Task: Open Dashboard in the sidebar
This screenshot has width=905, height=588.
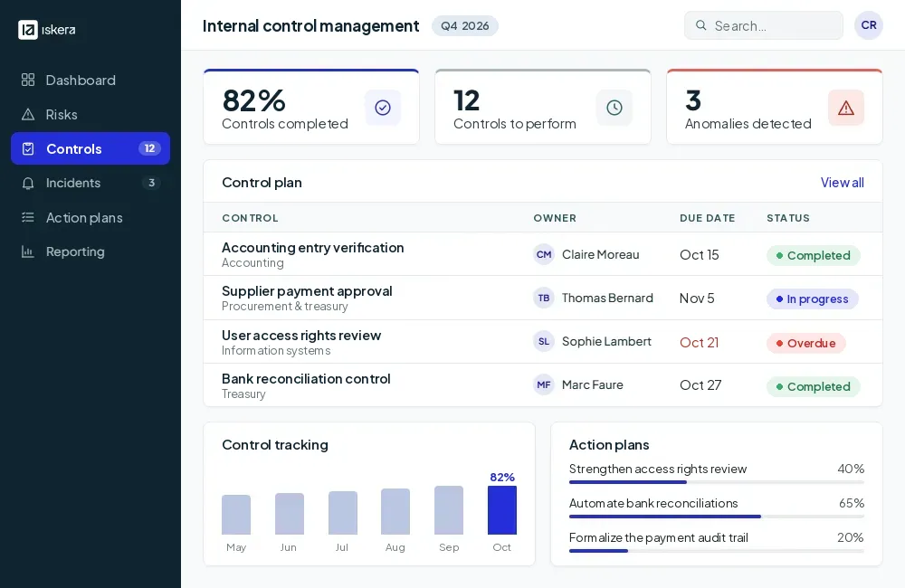Action: tap(90, 80)
